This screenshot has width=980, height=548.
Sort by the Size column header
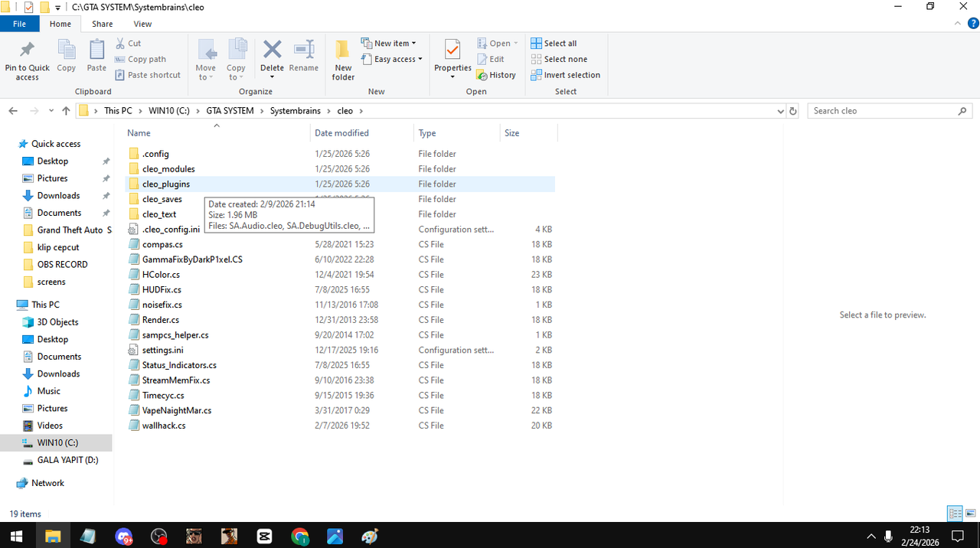[x=528, y=133]
